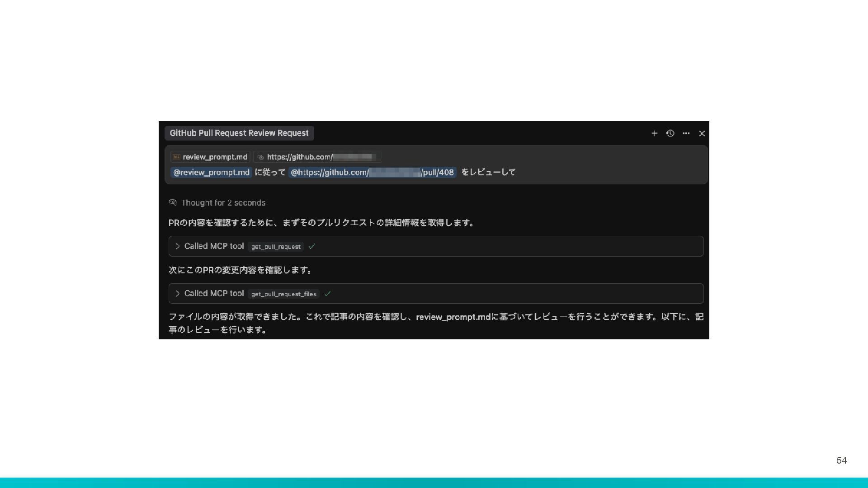The width and height of the screenshot is (868, 488).
Task: Expand the get_pull_request MCP tool call chevron
Action: (178, 246)
